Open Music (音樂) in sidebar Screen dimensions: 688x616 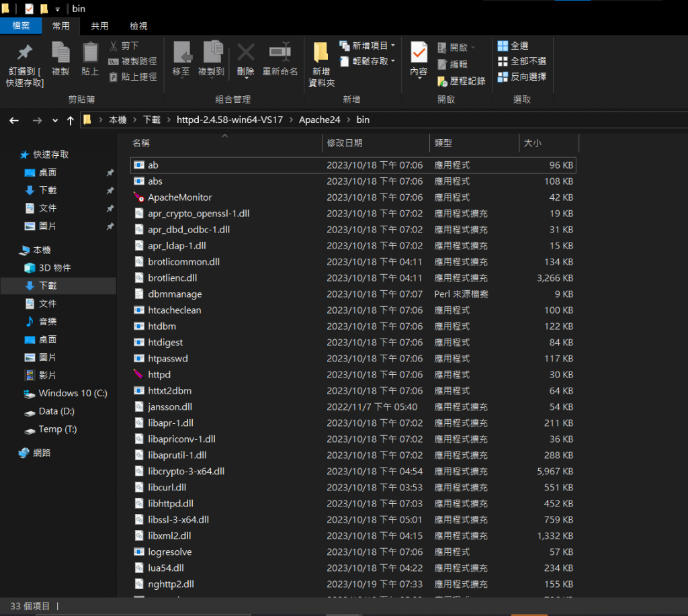click(x=40, y=322)
